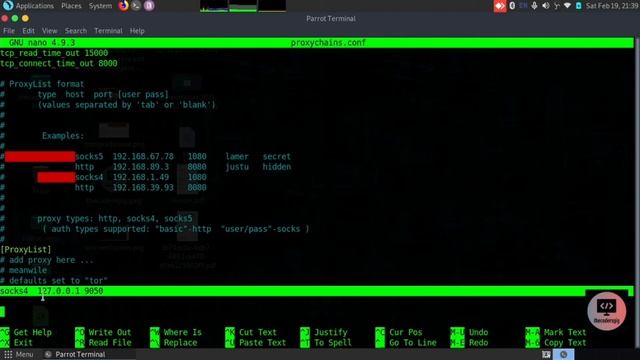
Task: Click the system monitor graph applet
Action: 243,6
